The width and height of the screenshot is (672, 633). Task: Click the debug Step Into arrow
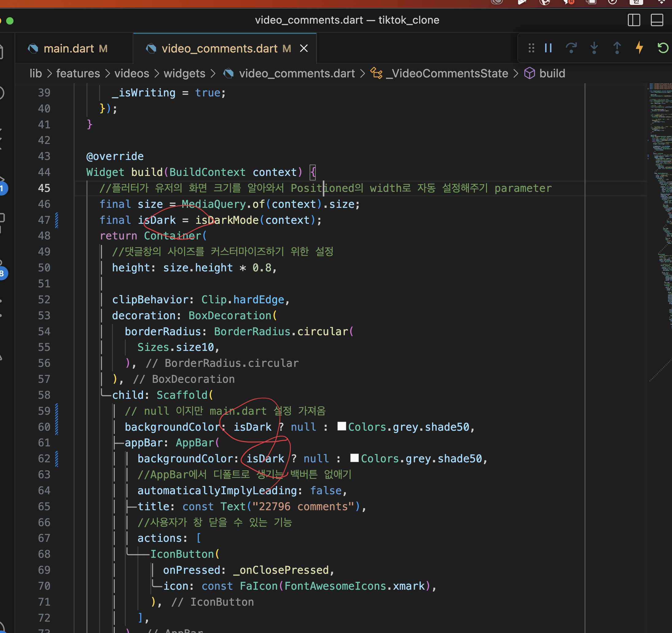pos(594,48)
